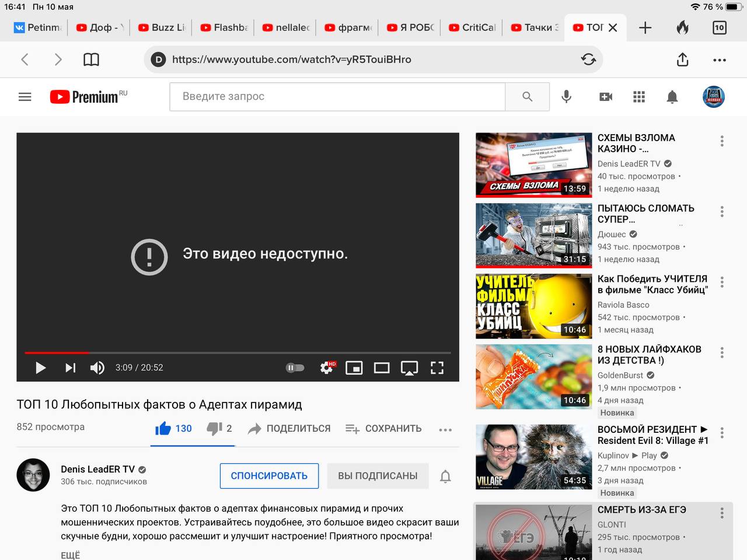Click ПОДЕЛИТЬСЯ share button
The width and height of the screenshot is (747, 560).
coord(289,429)
